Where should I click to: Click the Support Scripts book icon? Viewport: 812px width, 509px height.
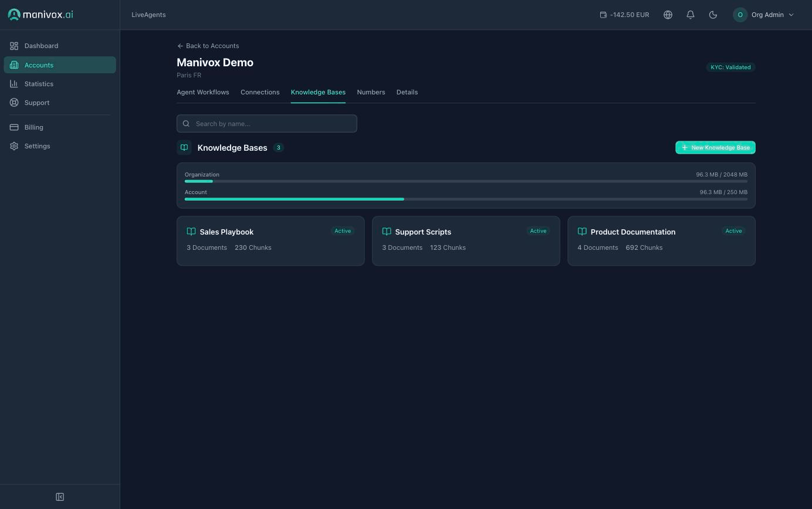click(x=387, y=232)
